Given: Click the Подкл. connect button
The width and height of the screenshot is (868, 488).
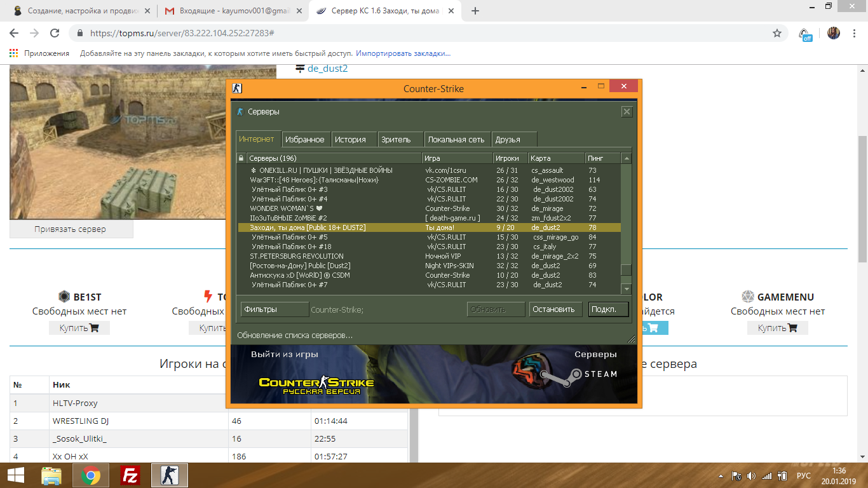Looking at the screenshot, I should (608, 309).
